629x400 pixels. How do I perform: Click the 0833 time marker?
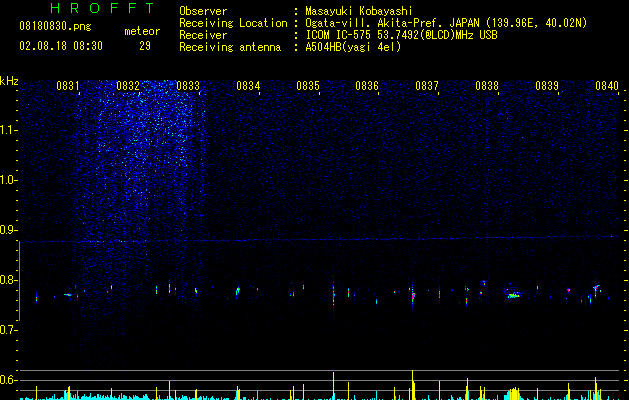pyautogui.click(x=188, y=85)
